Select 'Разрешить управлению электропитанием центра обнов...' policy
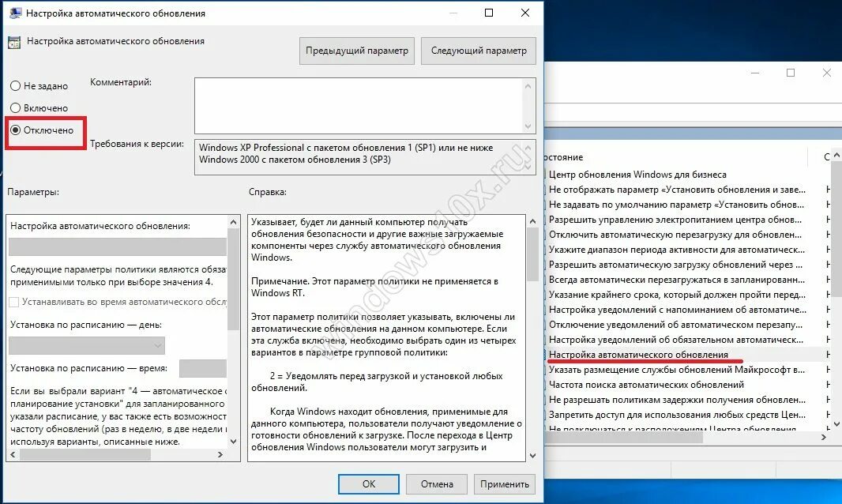The image size is (842, 504). pos(675,220)
